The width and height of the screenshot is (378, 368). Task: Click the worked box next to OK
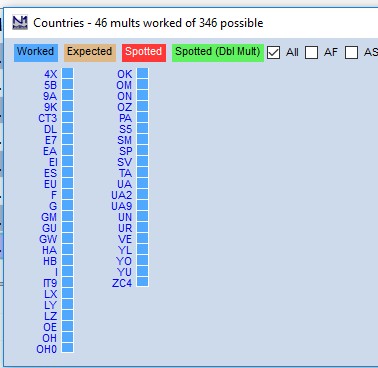point(142,73)
